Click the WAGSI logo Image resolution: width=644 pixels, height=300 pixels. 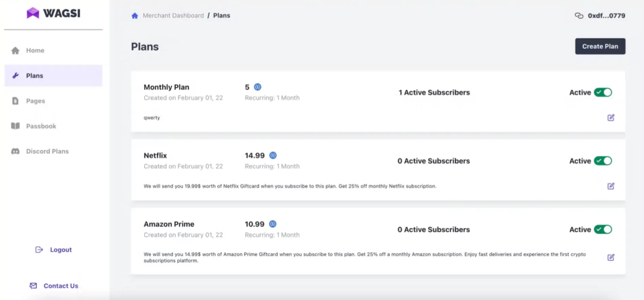point(53,13)
